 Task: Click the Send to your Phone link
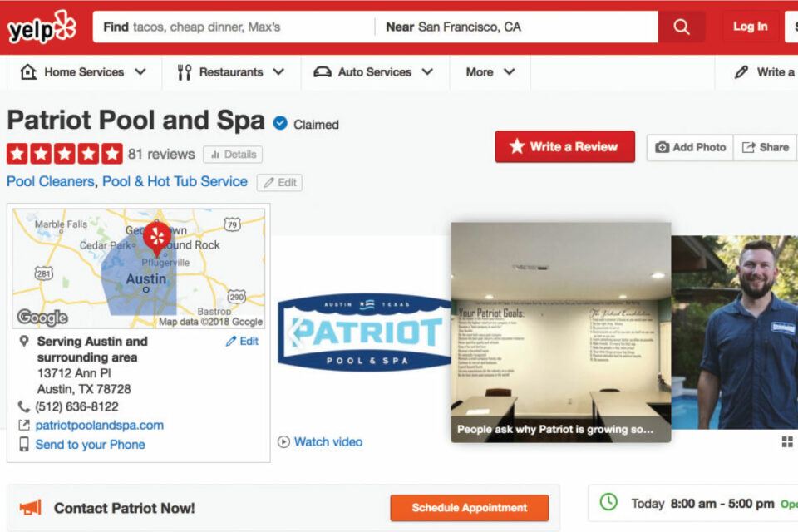(90, 445)
